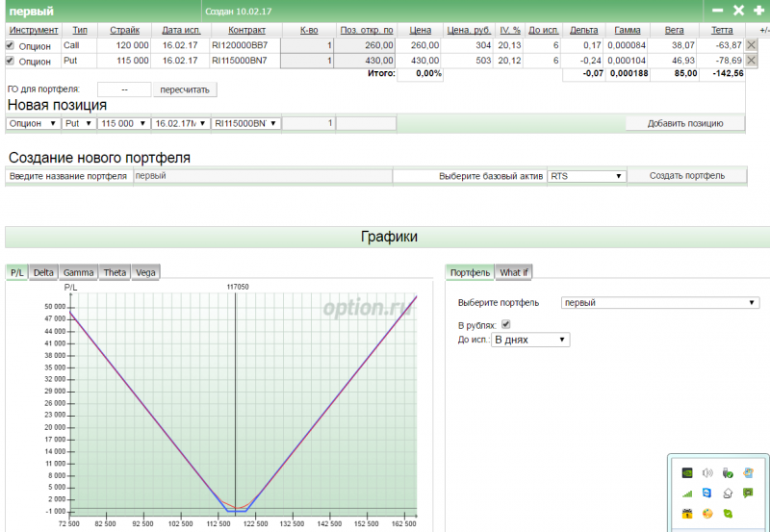Uncheck the Call option row checkbox
This screenshot has width=770, height=532.
[x=10, y=45]
